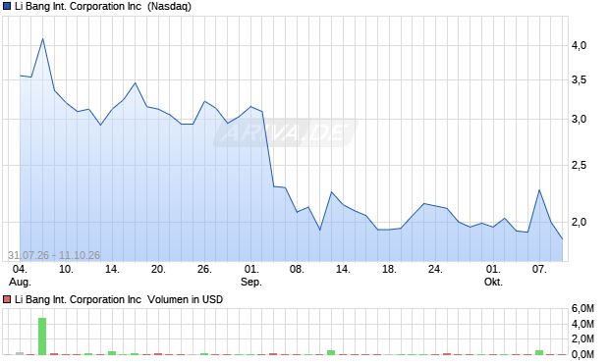Click the date range label 31.07.26 - 11.10.26

pos(54,255)
